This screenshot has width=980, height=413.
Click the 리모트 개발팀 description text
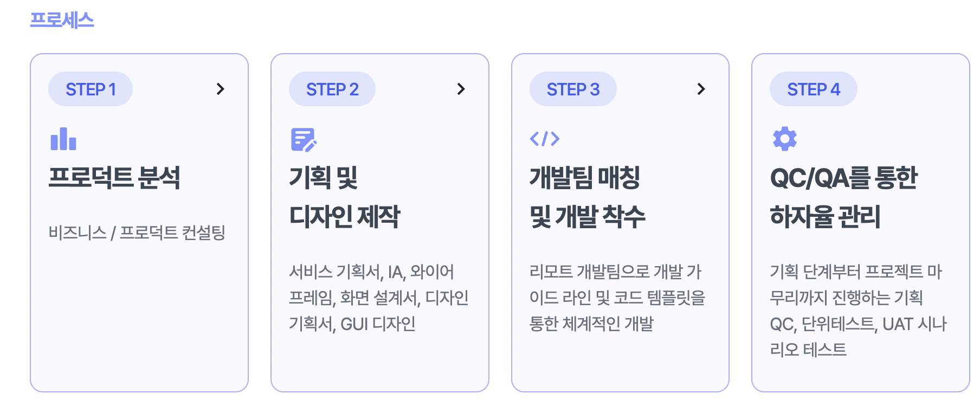617,298
